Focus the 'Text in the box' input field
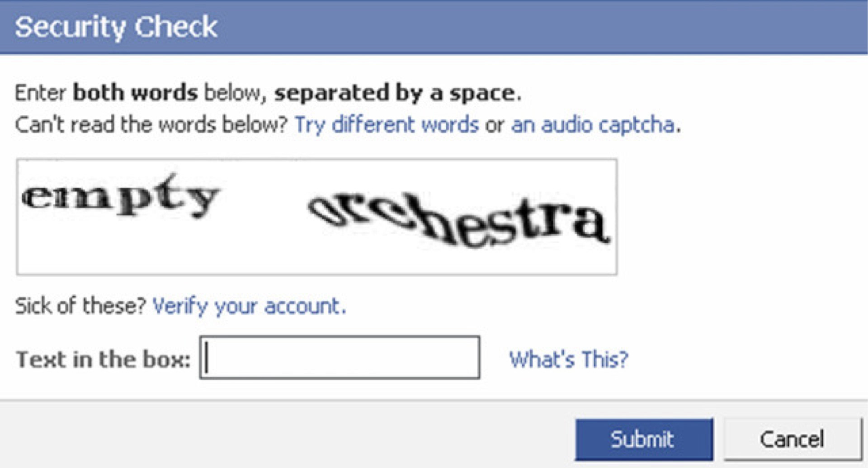Image resolution: width=868 pixels, height=468 pixels. pos(340,358)
